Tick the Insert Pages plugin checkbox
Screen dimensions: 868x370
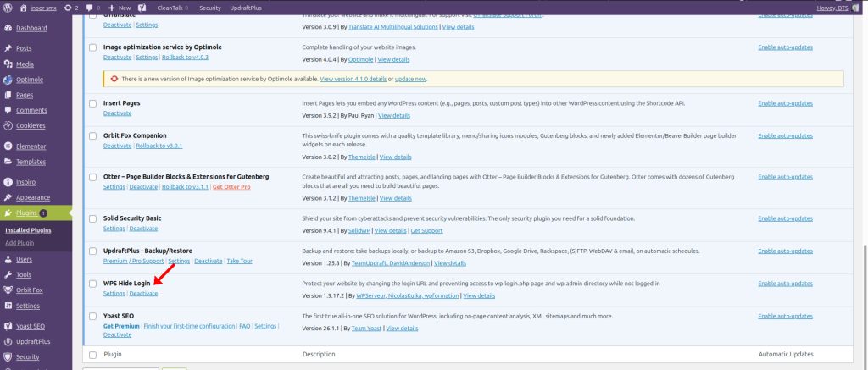pos(93,103)
